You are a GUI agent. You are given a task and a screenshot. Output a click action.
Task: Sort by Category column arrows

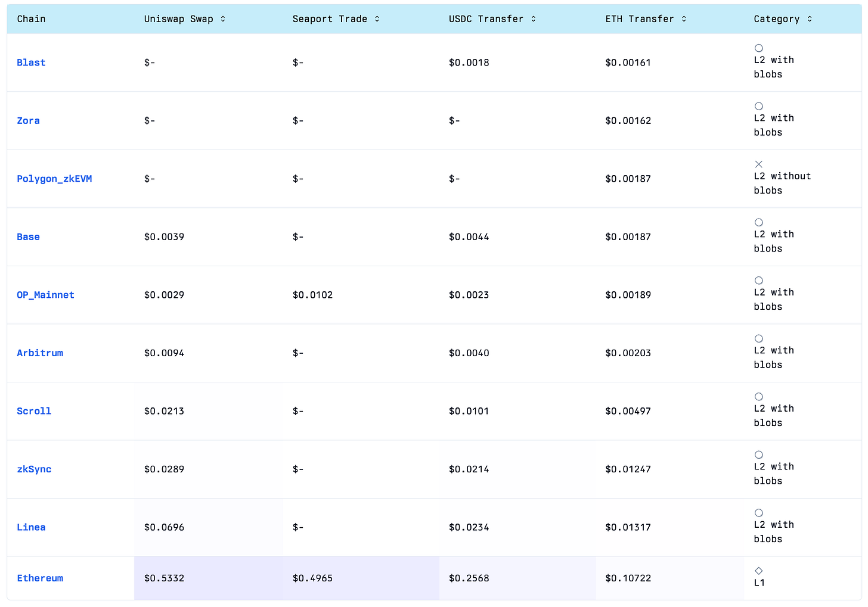[810, 19]
